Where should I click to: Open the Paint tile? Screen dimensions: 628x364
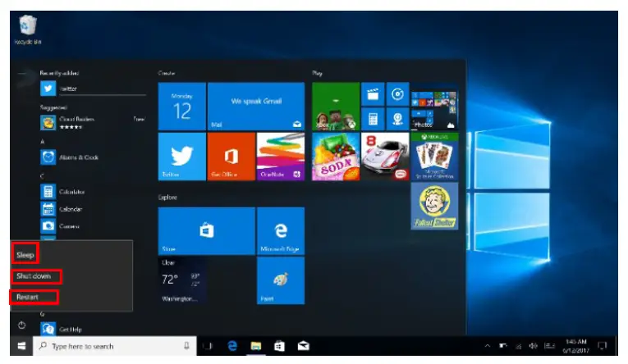281,280
